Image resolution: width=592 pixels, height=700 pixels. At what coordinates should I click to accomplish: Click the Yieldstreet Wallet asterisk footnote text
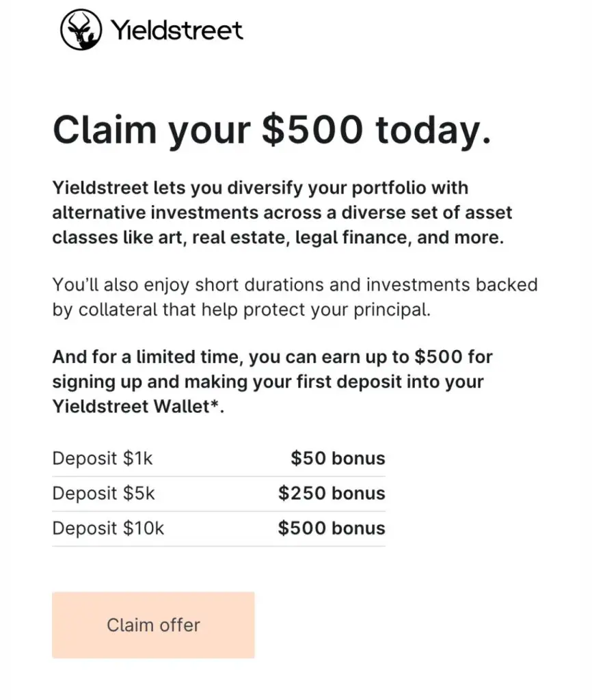(x=138, y=406)
